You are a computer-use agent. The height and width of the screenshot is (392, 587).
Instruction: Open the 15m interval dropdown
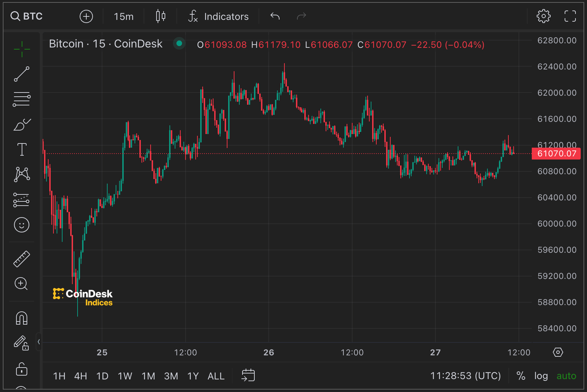(x=124, y=16)
